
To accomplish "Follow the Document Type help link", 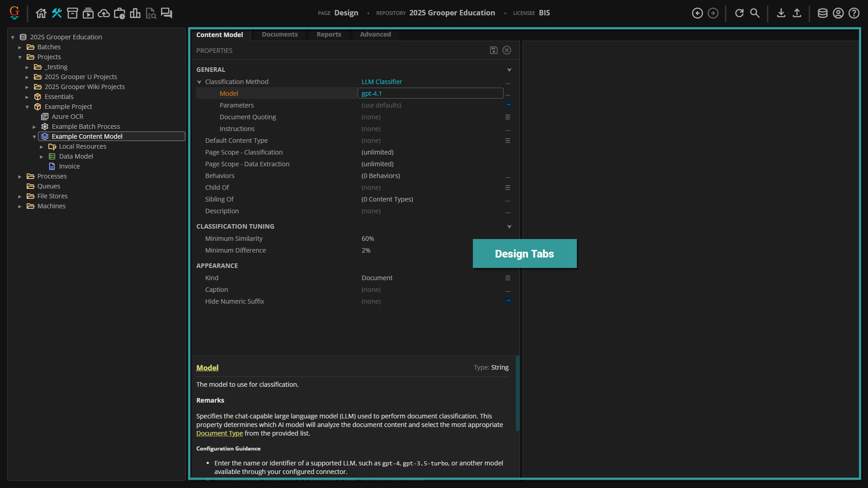I will pos(219,433).
